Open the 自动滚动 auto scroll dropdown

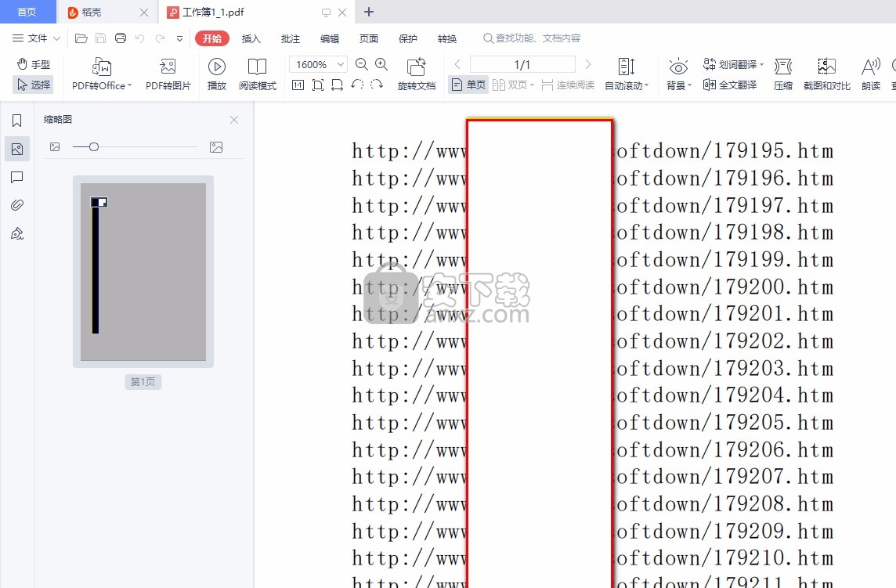click(627, 74)
